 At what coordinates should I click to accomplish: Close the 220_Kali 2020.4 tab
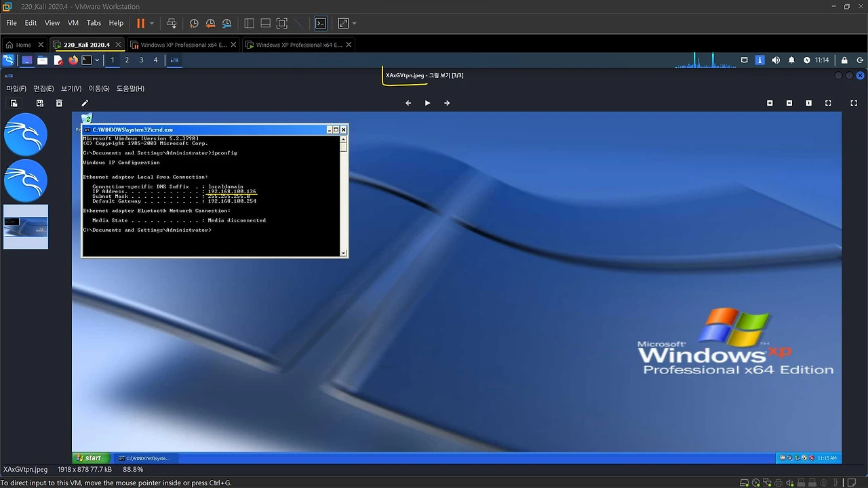tap(118, 45)
